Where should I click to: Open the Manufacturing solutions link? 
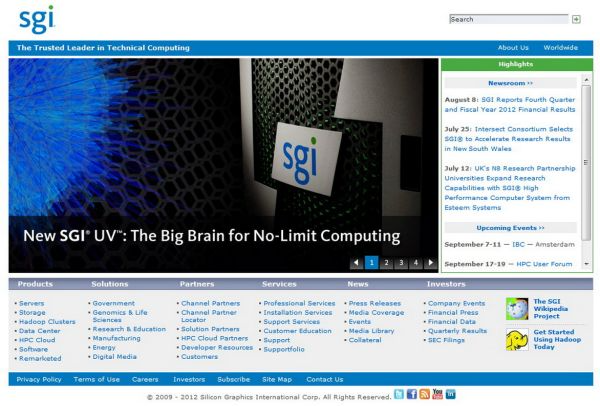116,338
